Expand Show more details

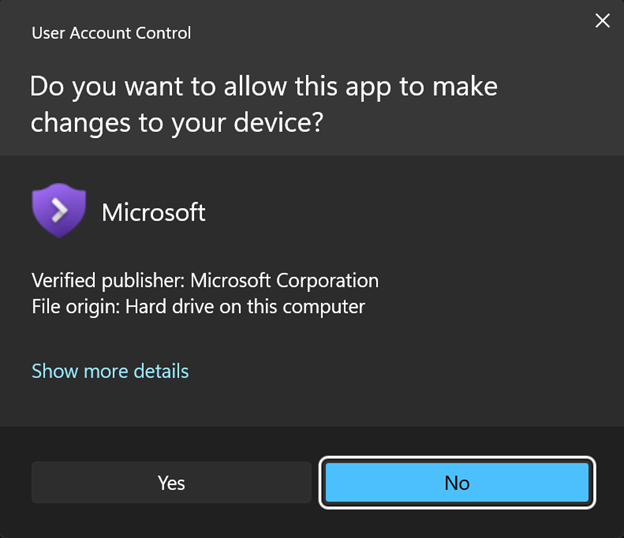[x=110, y=371]
